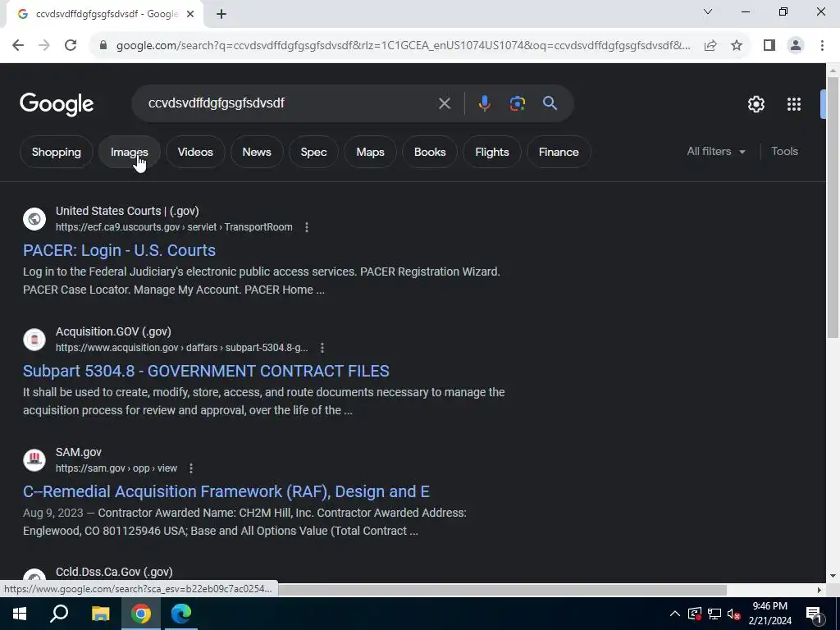The height and width of the screenshot is (630, 840).
Task: Open C--Remedial Acquisition Framework result
Action: click(226, 491)
